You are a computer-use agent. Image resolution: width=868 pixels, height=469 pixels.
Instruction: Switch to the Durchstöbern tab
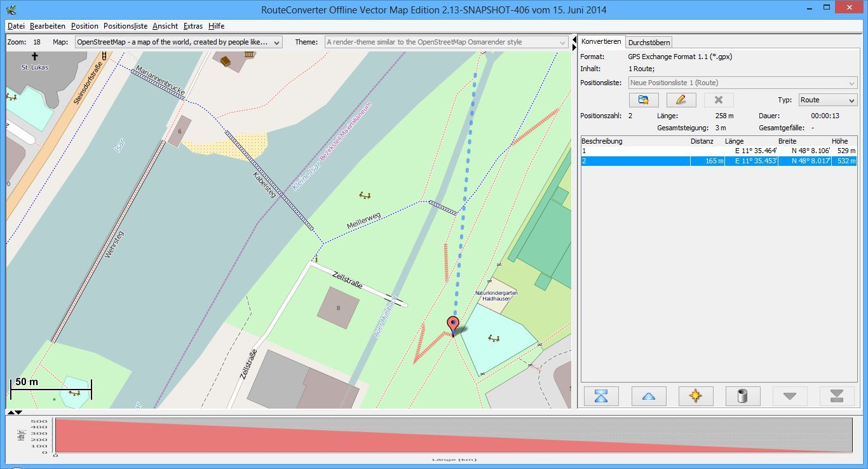click(x=649, y=43)
